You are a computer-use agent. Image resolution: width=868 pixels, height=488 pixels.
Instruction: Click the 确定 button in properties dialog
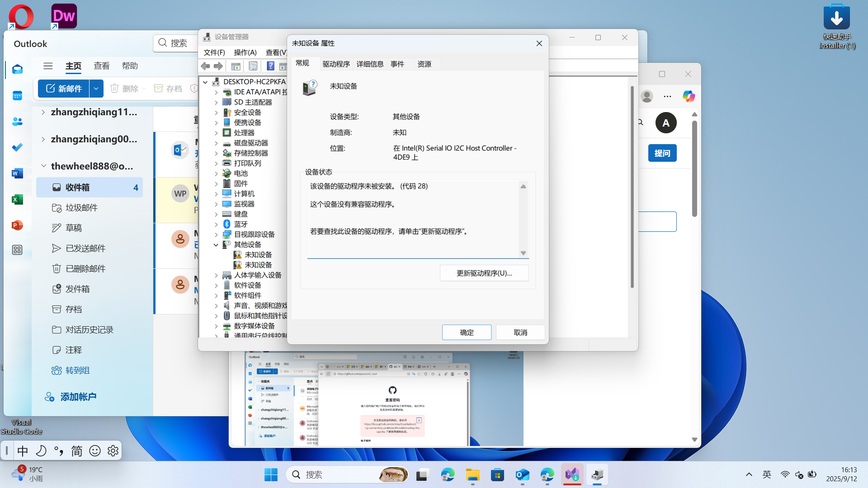[x=467, y=333]
